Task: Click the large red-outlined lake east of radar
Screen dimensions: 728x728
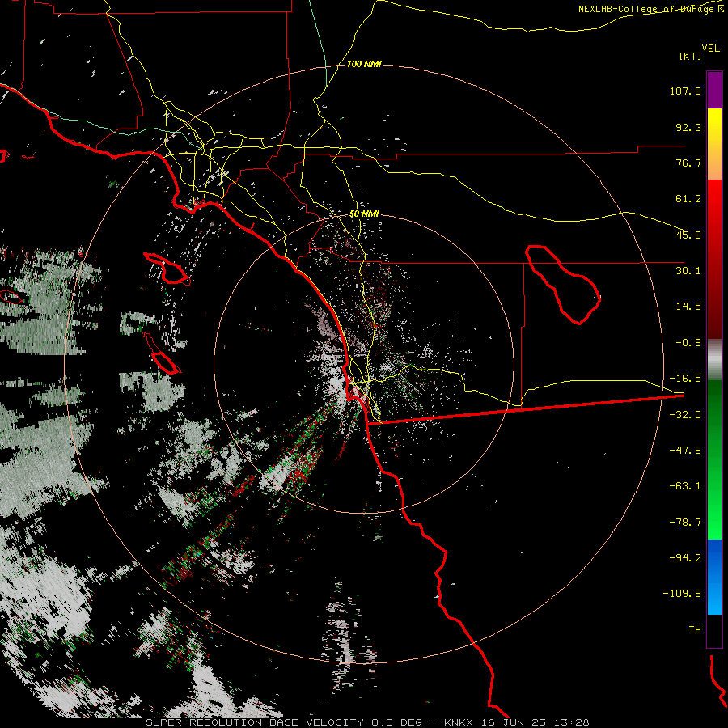Action: click(563, 284)
